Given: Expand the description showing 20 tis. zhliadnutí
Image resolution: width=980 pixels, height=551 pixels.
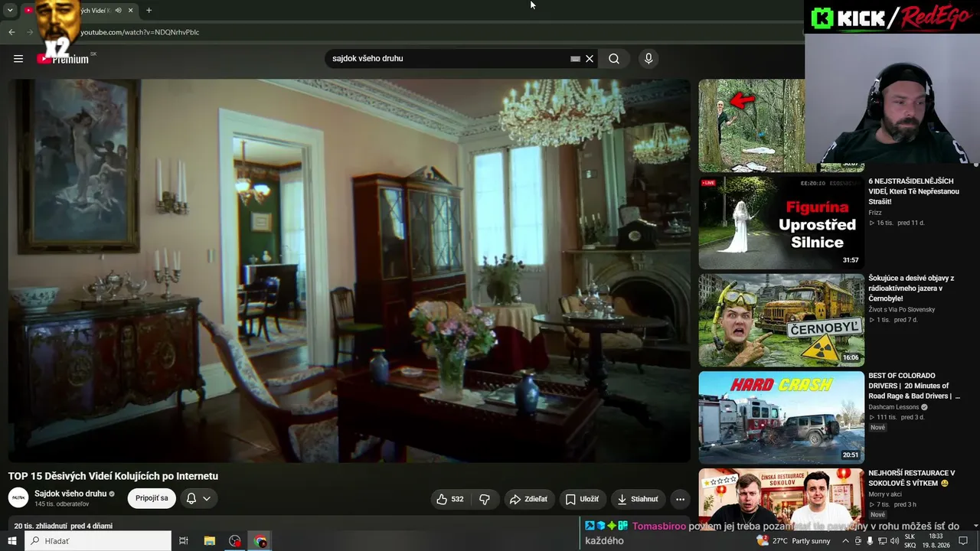Looking at the screenshot, I should point(63,526).
